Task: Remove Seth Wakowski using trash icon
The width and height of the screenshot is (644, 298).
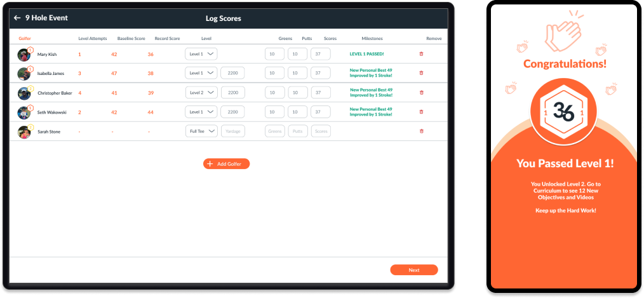Action: (x=421, y=112)
